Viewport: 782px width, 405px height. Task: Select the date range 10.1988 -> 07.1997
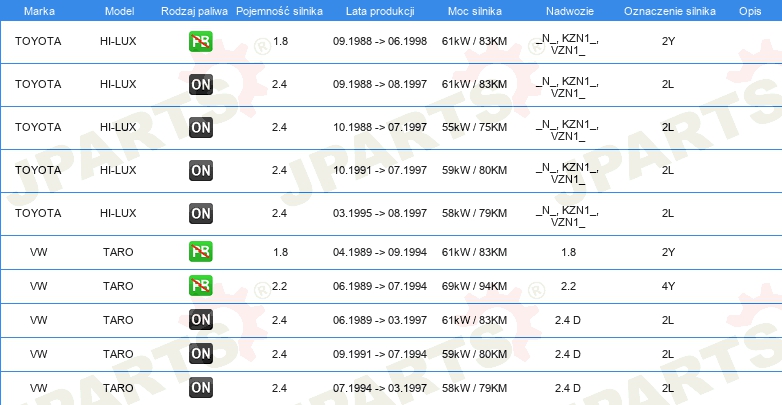pos(380,127)
